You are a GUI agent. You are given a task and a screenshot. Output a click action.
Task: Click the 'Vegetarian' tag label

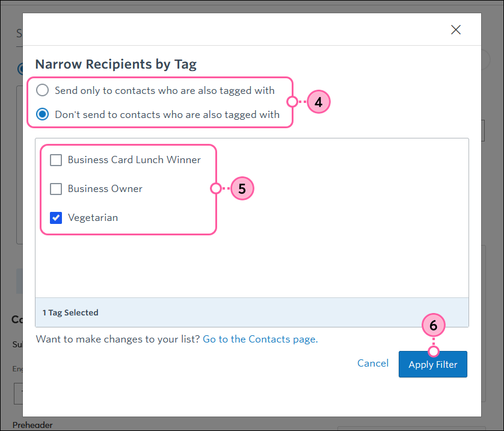coord(93,218)
